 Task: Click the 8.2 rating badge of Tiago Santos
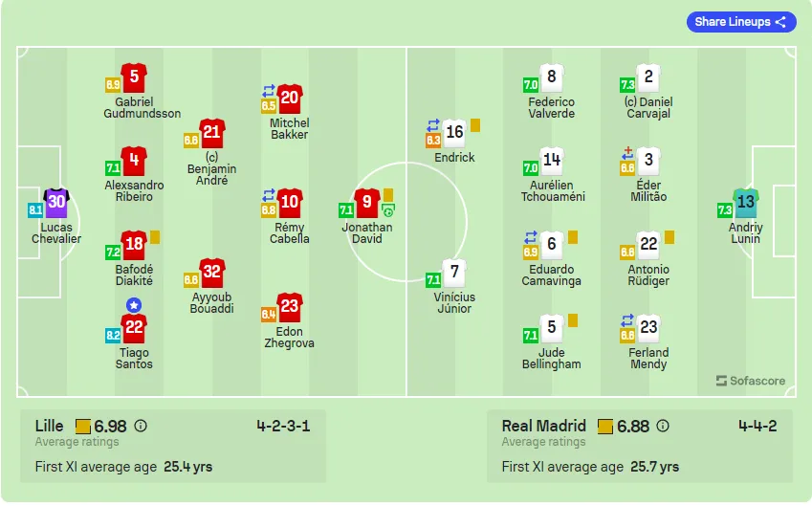(x=113, y=335)
